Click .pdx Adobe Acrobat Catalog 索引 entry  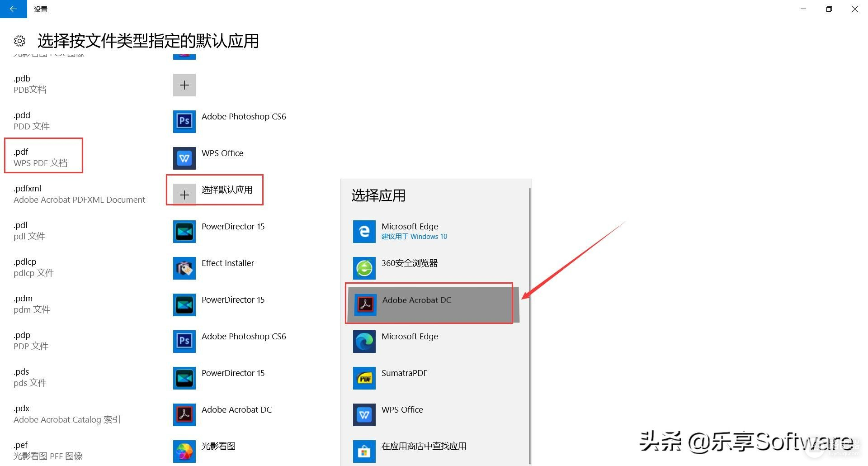tap(67, 414)
